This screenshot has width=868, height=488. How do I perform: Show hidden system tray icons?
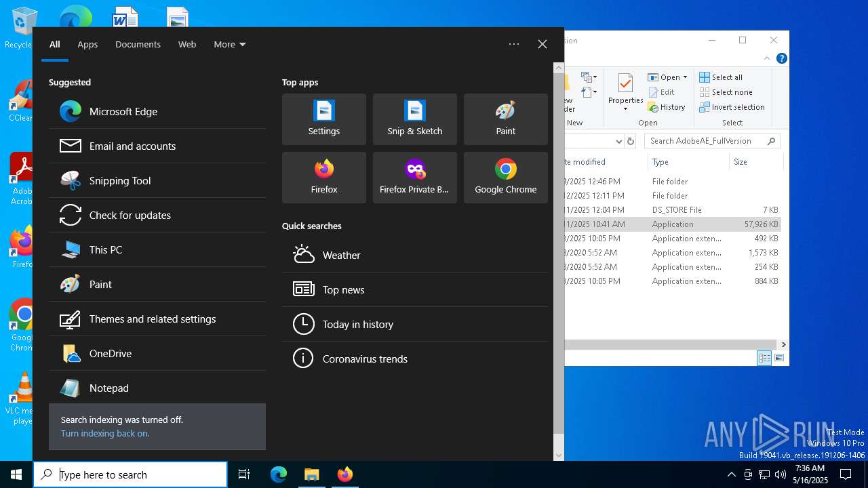click(x=731, y=474)
